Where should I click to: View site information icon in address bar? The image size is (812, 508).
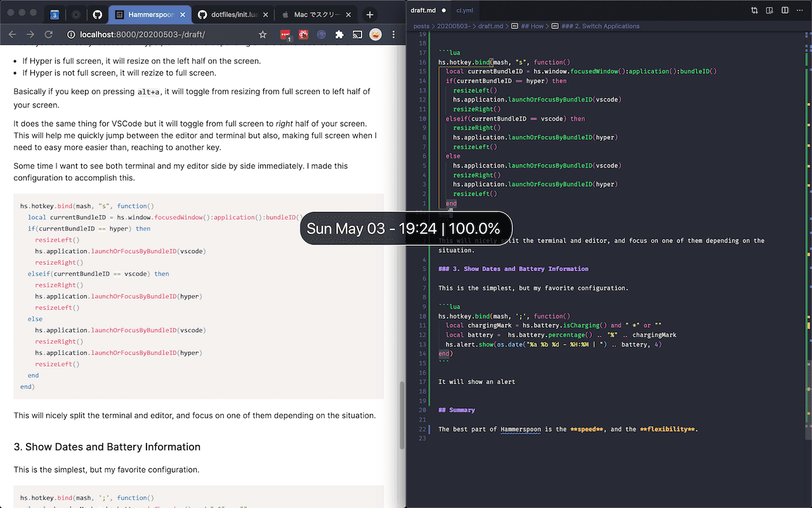71,34
